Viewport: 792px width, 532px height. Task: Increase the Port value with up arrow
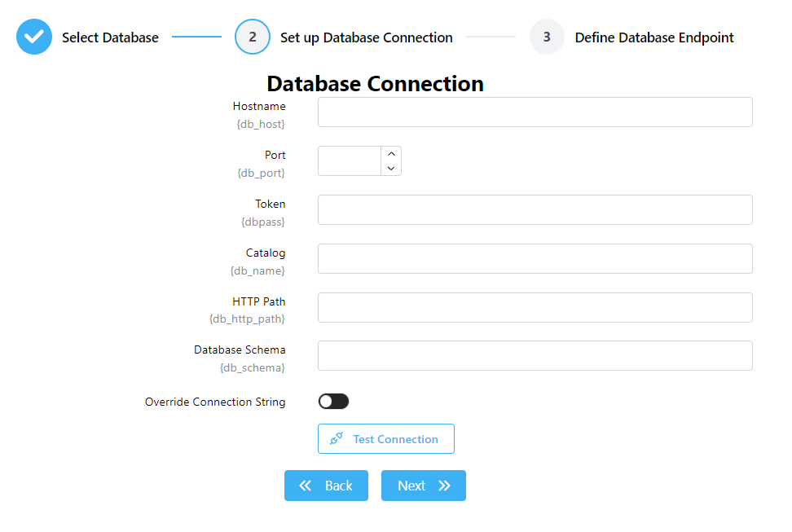point(391,154)
